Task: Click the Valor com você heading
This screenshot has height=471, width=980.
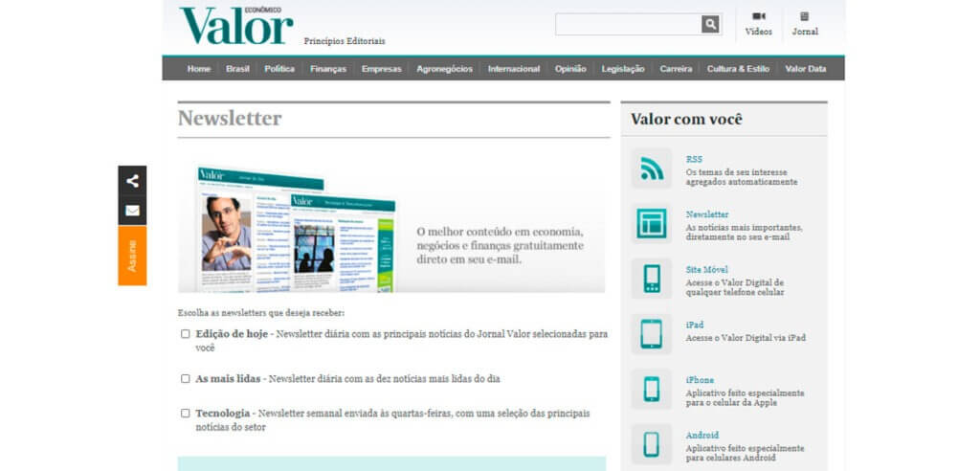Action: click(x=686, y=119)
